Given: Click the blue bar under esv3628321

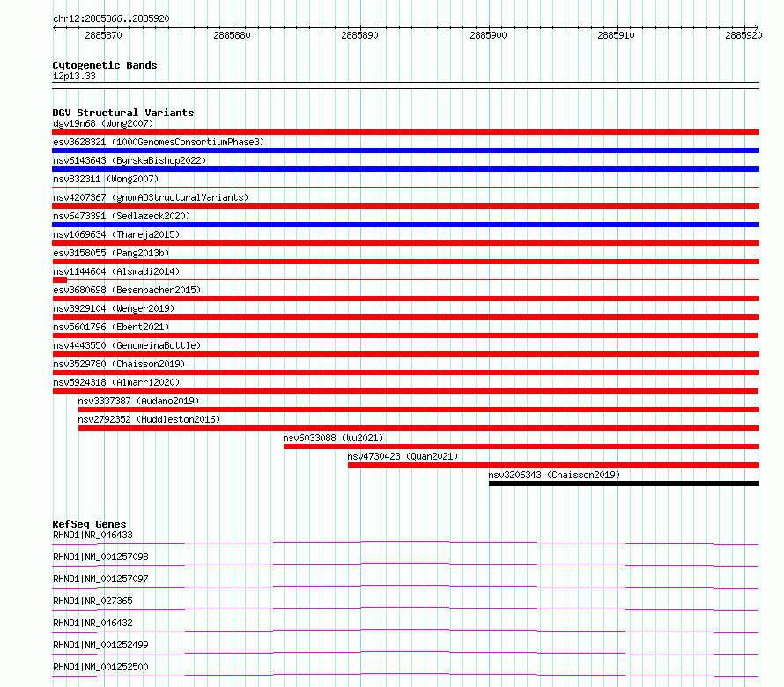Looking at the screenshot, I should 405,151.
